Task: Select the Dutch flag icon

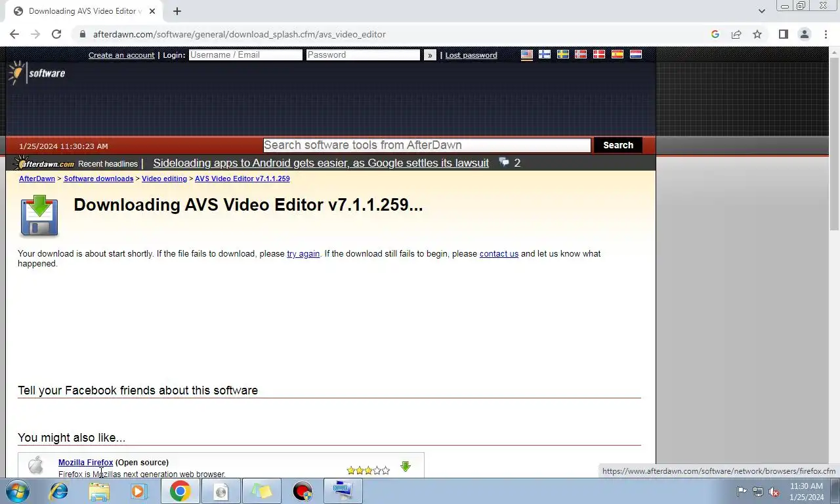Action: point(636,54)
